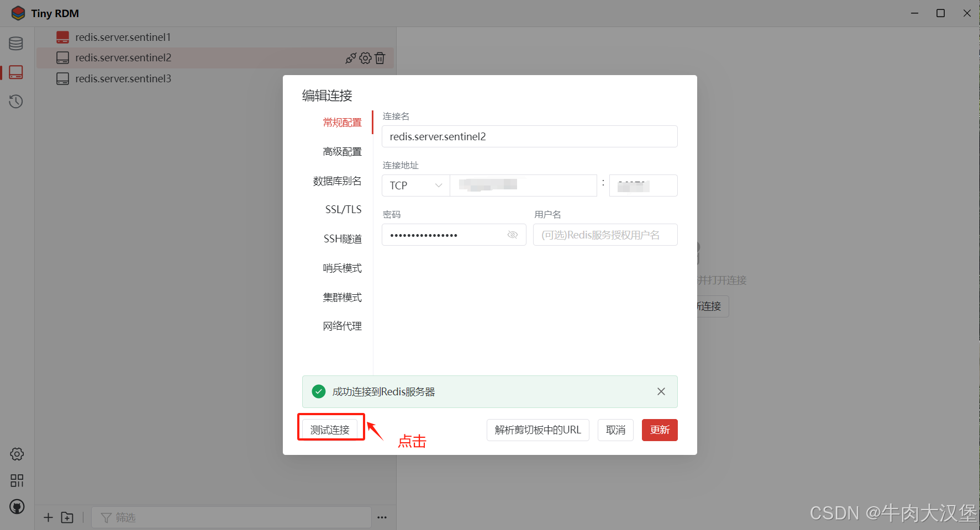This screenshot has height=530, width=980.
Task: Click the 筛选 filter input box
Action: coord(231,517)
